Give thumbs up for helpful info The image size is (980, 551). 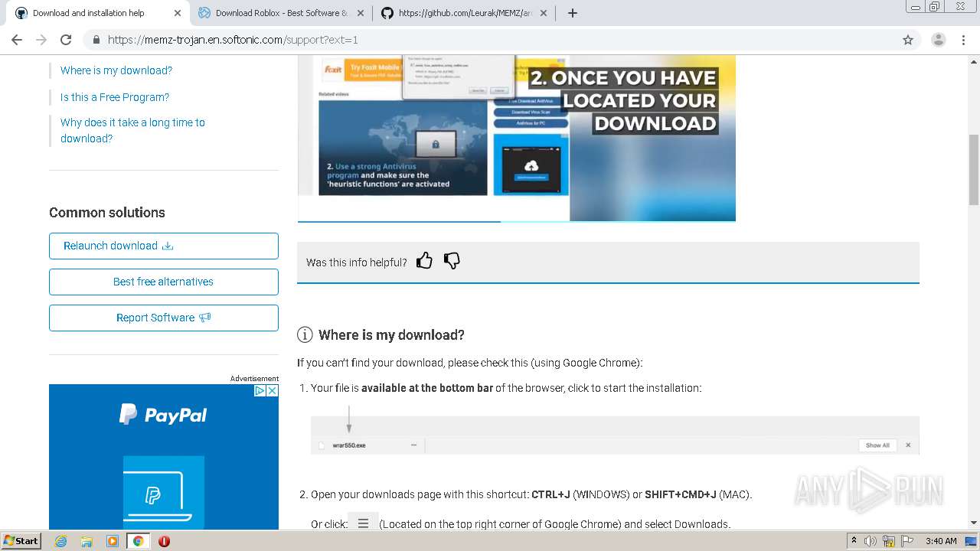[x=424, y=261]
